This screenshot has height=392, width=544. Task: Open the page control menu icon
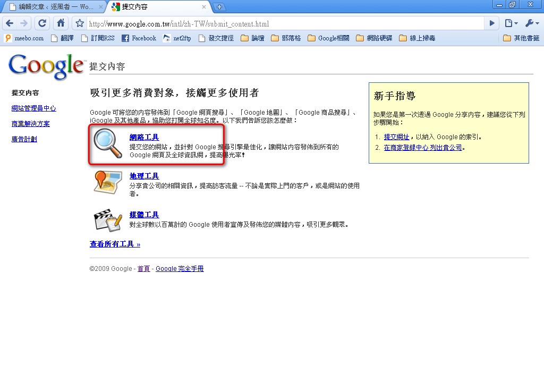pos(511,23)
